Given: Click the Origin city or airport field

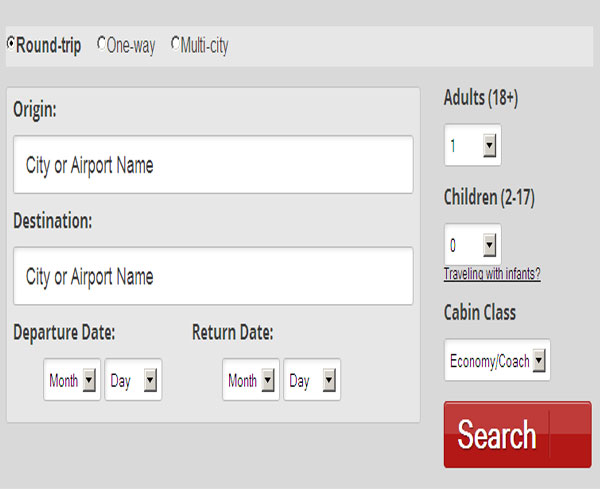Looking at the screenshot, I should click(x=213, y=165).
